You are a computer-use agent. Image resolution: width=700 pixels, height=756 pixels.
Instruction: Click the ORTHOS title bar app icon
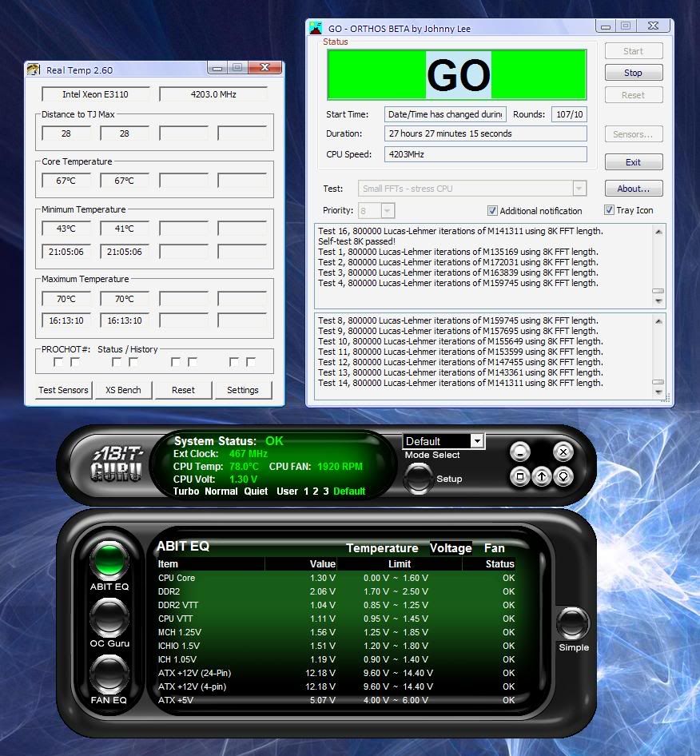(x=316, y=28)
